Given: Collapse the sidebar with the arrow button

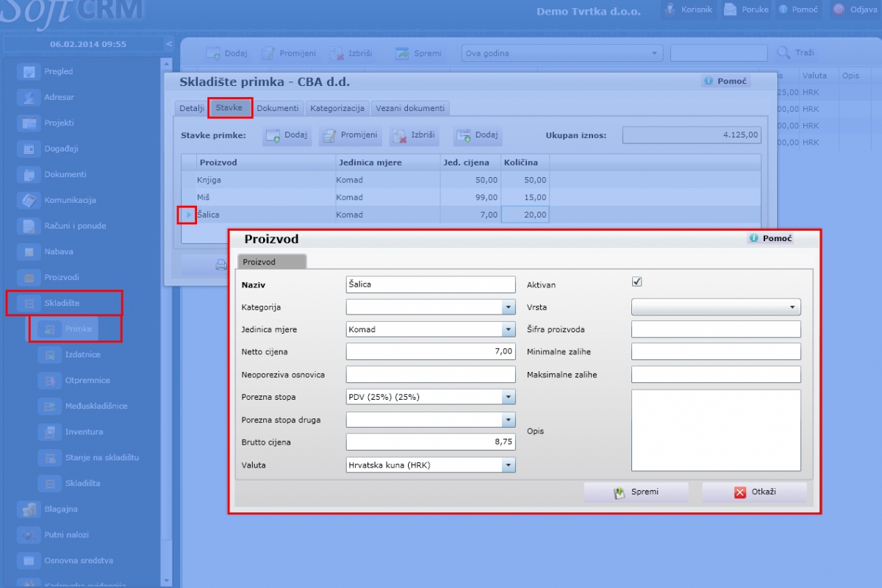Looking at the screenshot, I should tap(169, 44).
